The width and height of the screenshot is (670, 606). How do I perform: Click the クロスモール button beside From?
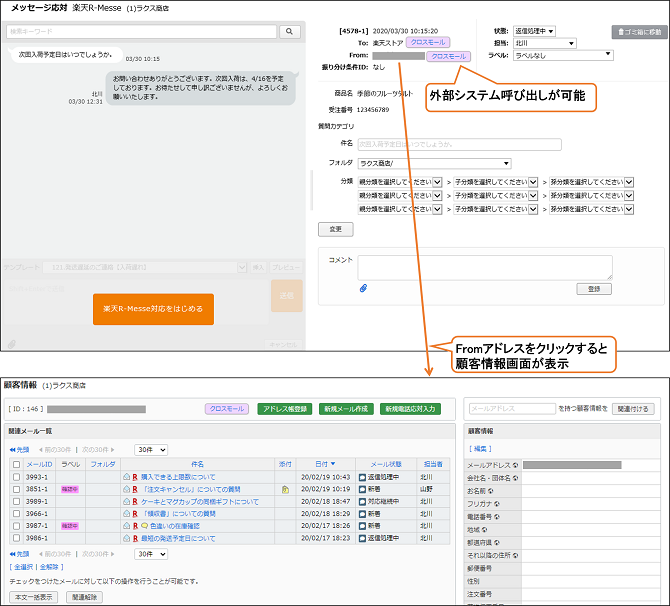449,56
